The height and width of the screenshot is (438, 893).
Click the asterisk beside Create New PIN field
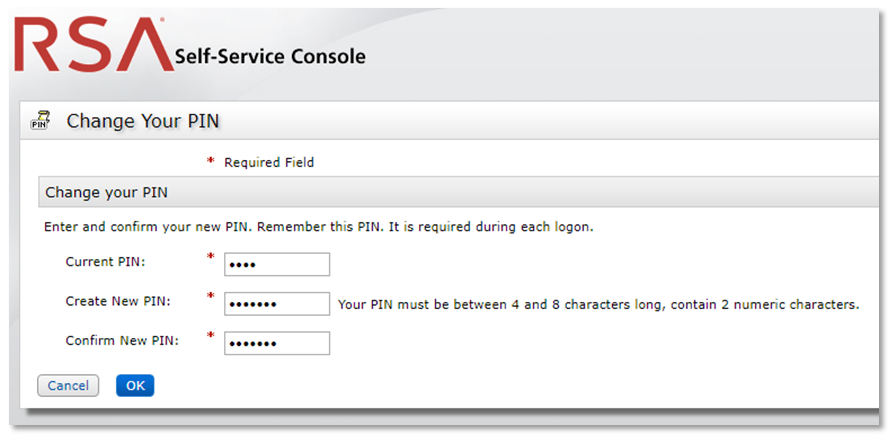pyautogui.click(x=211, y=298)
